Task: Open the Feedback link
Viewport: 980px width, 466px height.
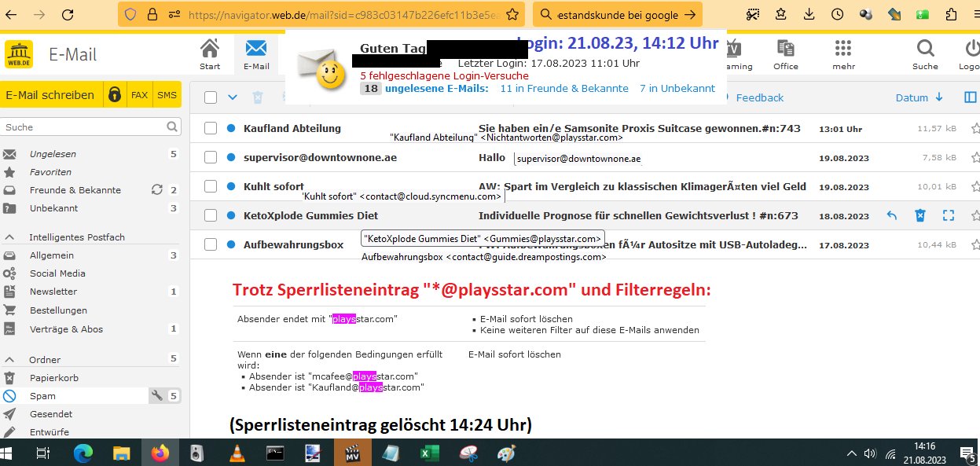Action: (760, 97)
